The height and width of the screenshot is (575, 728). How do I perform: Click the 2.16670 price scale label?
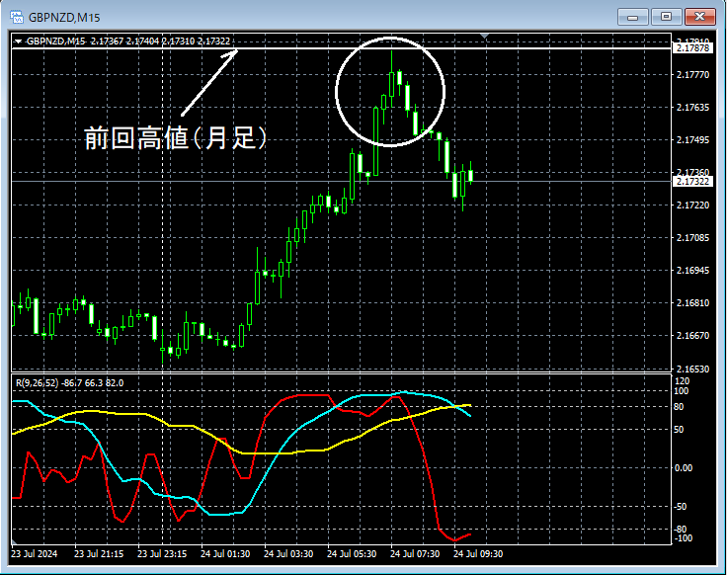pos(692,335)
